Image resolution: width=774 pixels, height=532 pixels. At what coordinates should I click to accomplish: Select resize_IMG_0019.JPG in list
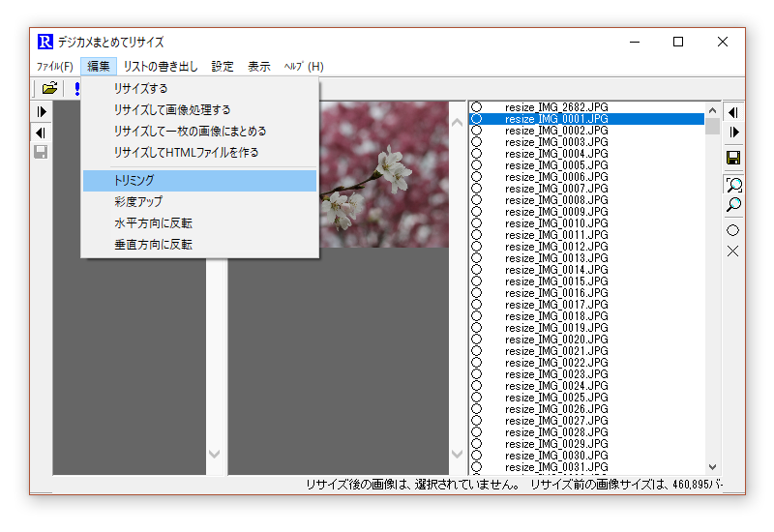click(x=556, y=328)
